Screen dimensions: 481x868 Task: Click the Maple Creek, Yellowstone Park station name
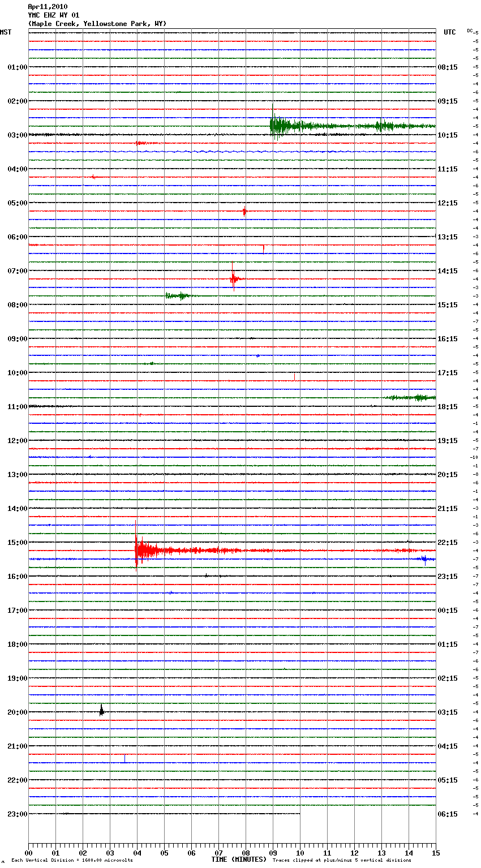pyautogui.click(x=97, y=24)
